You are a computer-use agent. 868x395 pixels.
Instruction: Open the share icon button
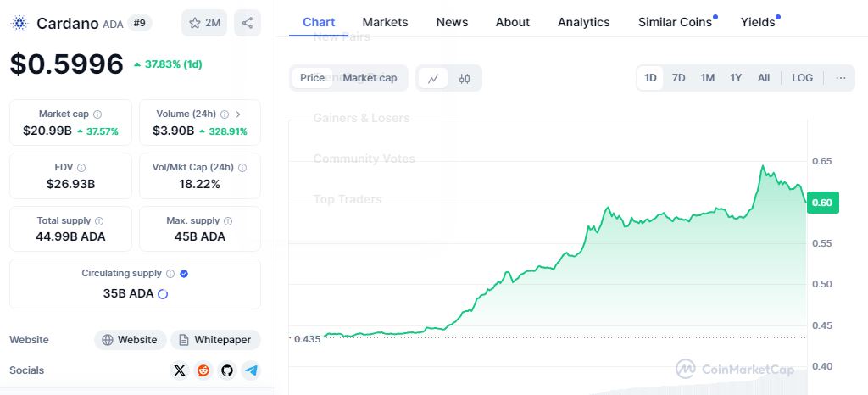pyautogui.click(x=248, y=23)
